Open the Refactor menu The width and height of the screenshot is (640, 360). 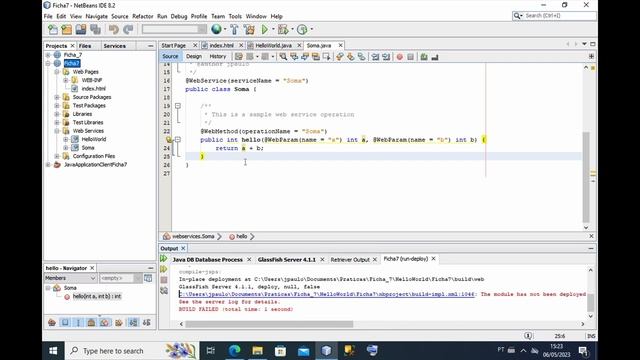pos(142,16)
